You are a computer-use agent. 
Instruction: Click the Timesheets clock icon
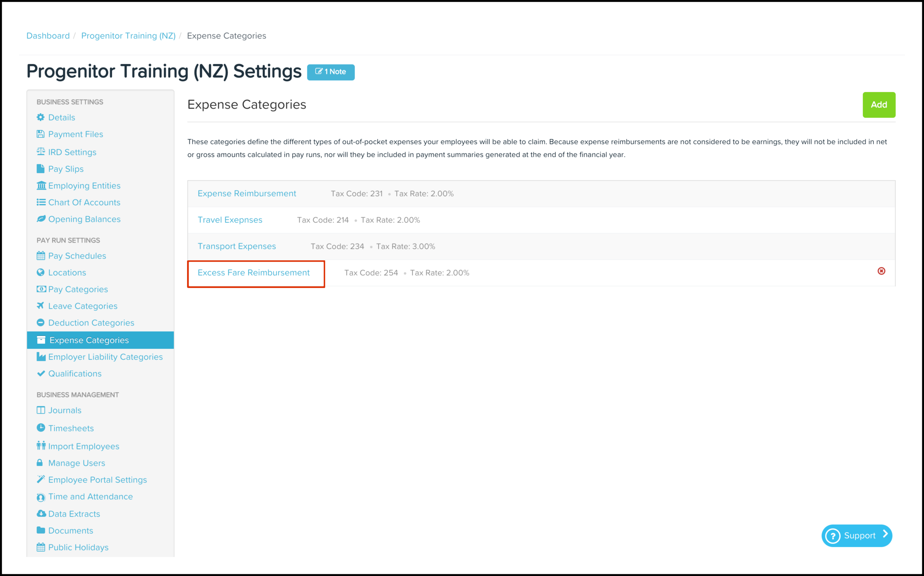coord(40,428)
